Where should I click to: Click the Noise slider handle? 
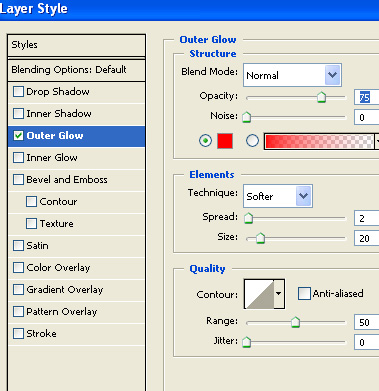(x=246, y=117)
